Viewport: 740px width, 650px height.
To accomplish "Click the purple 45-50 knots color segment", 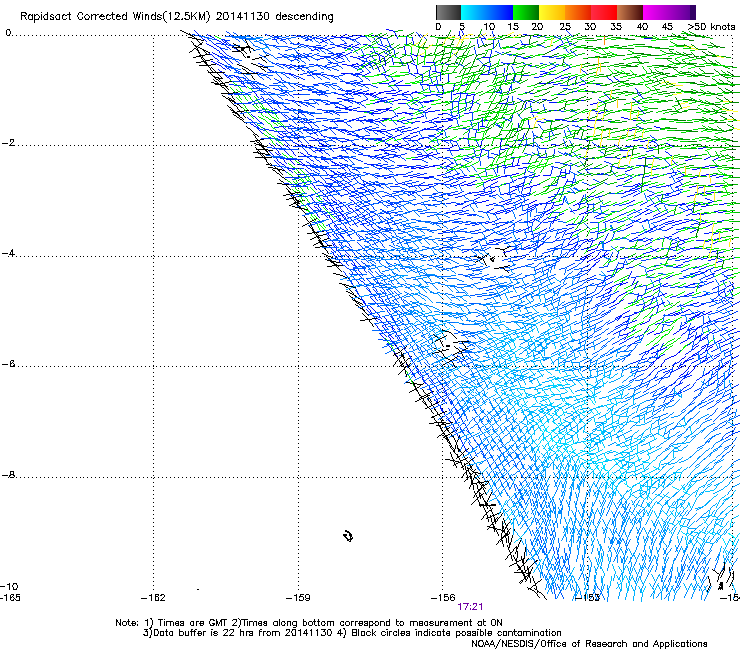I will [x=682, y=12].
